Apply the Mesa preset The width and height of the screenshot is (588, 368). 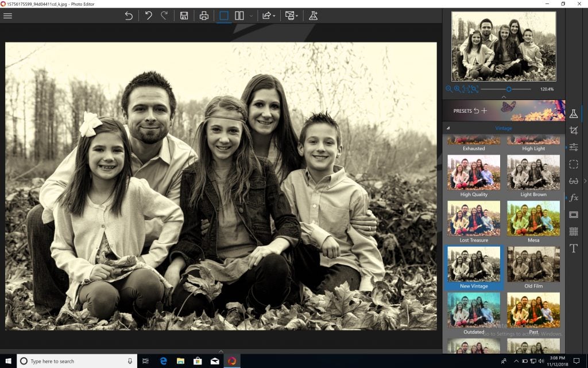pyautogui.click(x=533, y=222)
